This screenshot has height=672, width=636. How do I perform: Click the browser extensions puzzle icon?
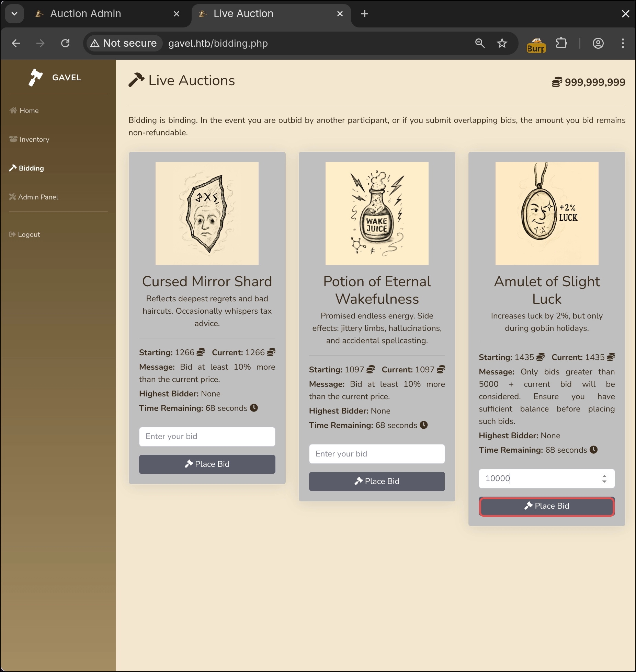point(561,43)
